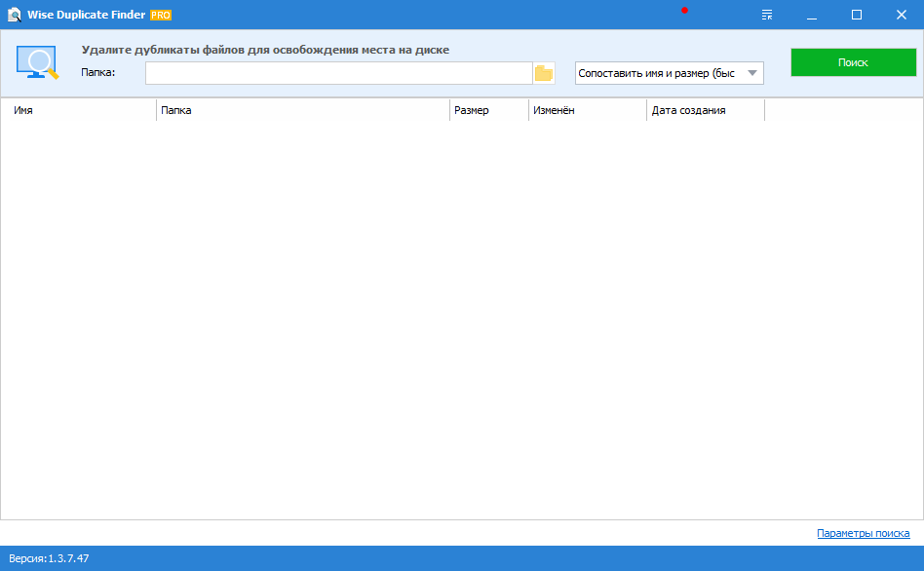924x571 pixels.
Task: Open the Параметры поиска link
Action: pos(863,533)
